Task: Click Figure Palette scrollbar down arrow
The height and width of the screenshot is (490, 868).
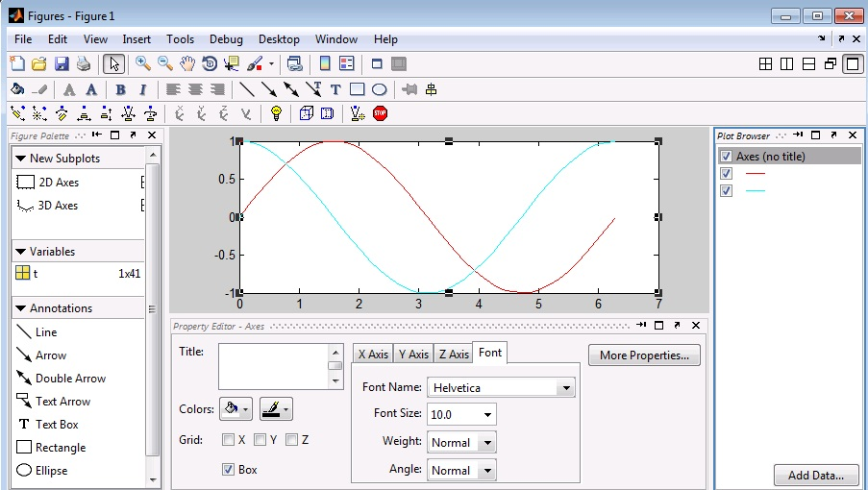Action: click(x=153, y=480)
